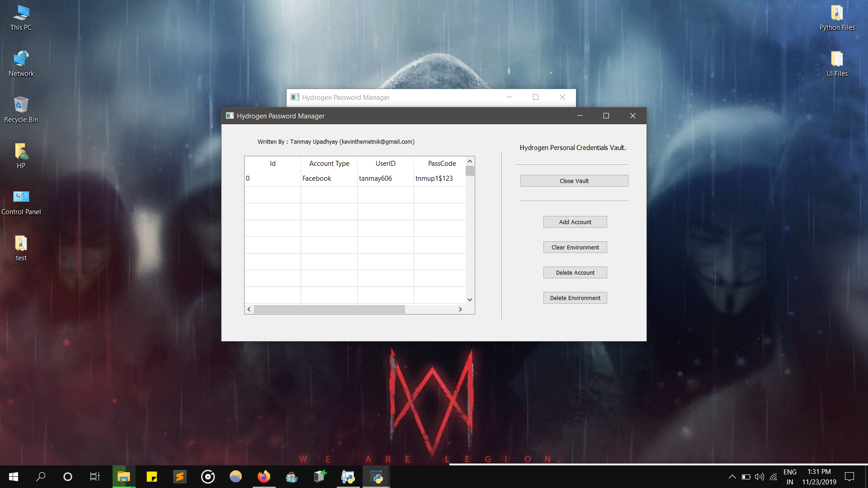Select the tanmay606 UserID cell
This screenshot has height=488, width=868.
coord(385,178)
